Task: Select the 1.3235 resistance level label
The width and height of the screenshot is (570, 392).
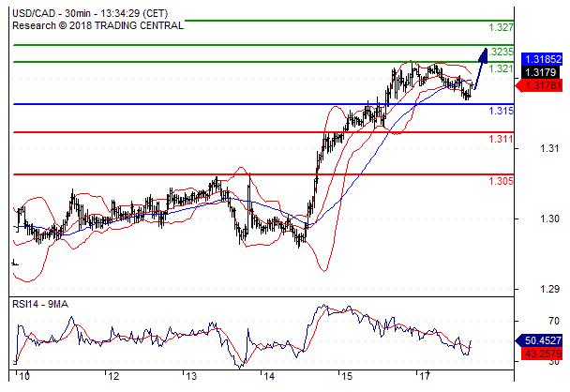Action: 502,52
